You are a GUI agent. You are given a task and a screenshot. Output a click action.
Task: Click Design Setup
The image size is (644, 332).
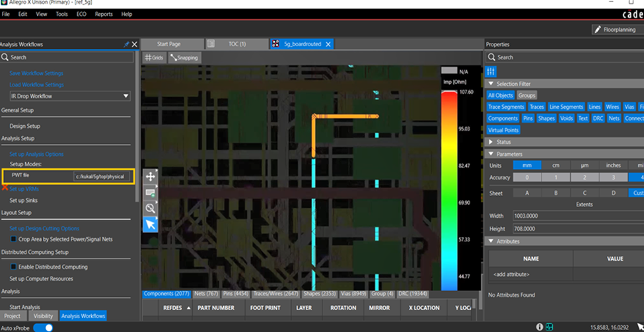pyautogui.click(x=24, y=126)
